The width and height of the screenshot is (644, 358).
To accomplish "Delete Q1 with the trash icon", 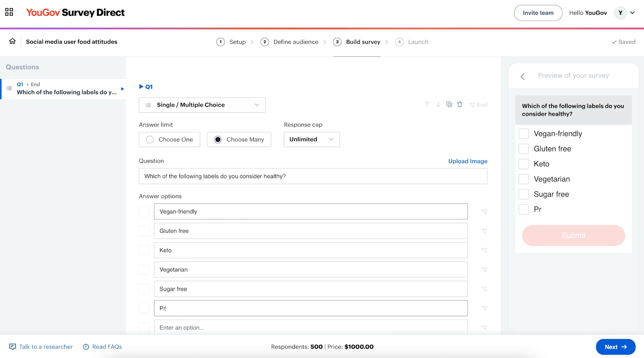I will coord(460,104).
